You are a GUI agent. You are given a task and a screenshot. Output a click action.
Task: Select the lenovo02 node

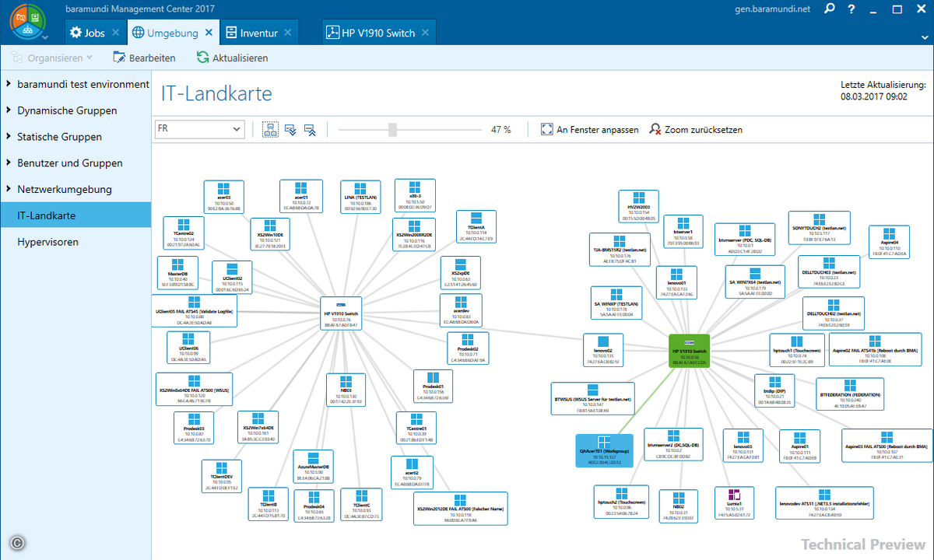click(602, 350)
